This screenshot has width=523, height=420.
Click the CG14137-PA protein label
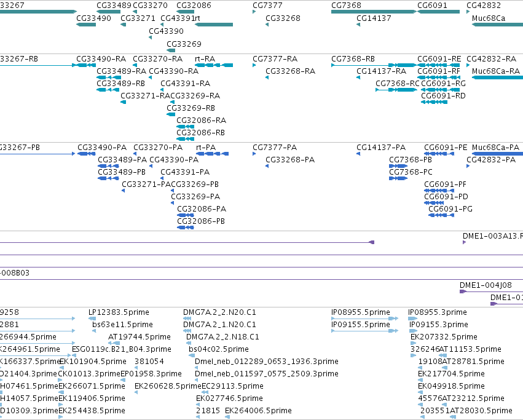tap(381, 148)
